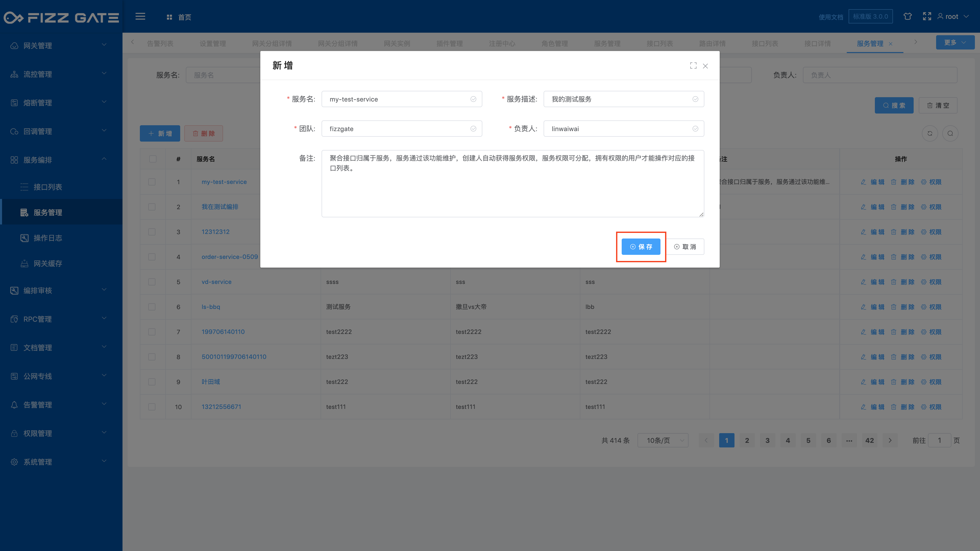Edit row 13212556671
The height and width of the screenshot is (551, 980).
[872, 407]
